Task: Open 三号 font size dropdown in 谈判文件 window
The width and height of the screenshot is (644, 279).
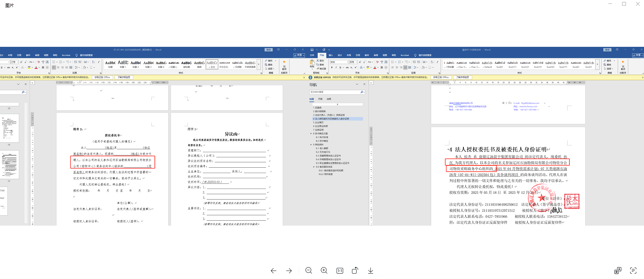Action: coord(17,62)
